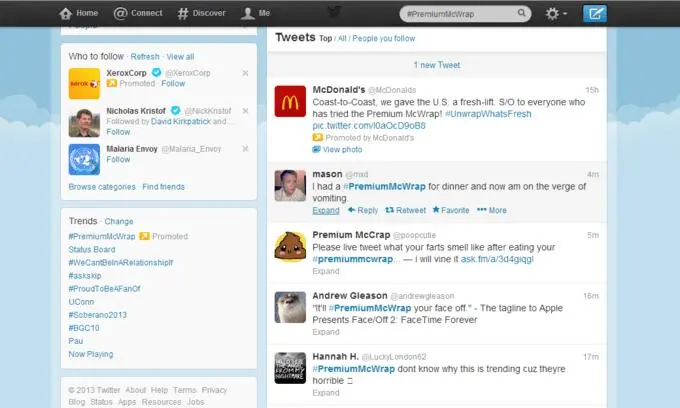
Task: Reply to mason's tweet
Action: point(363,210)
